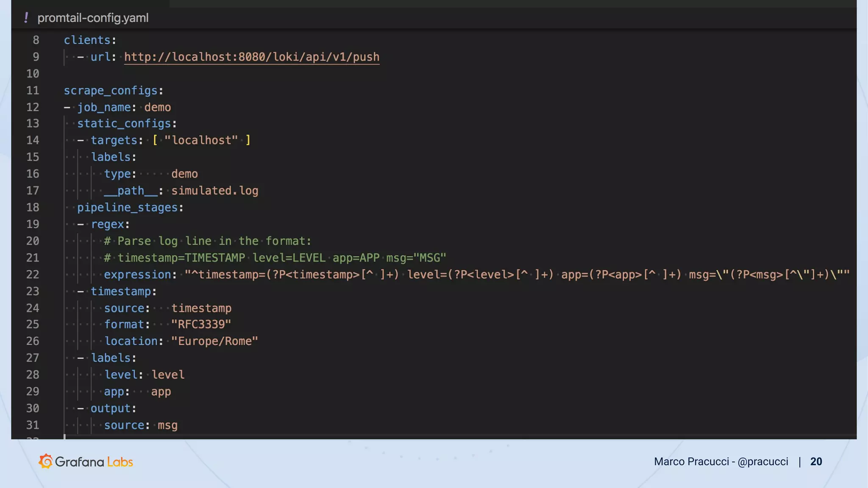Select the promtail-config.yaml tab

click(x=92, y=18)
